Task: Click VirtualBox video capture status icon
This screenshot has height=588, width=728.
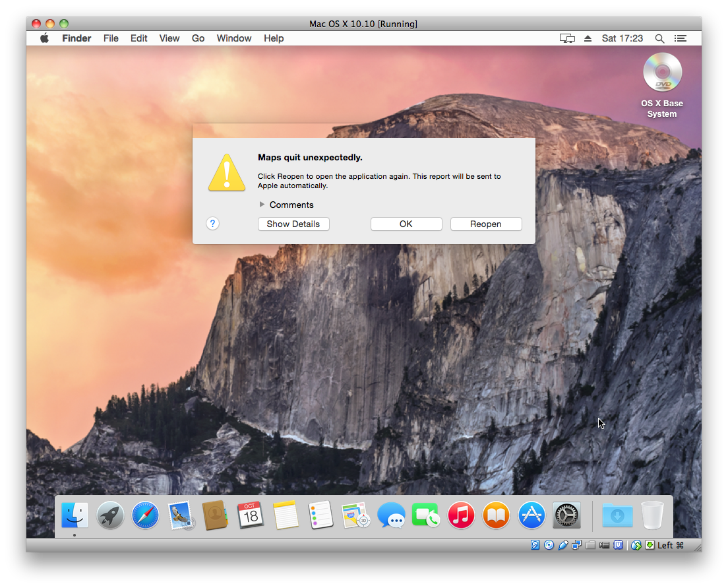Action: coord(604,544)
